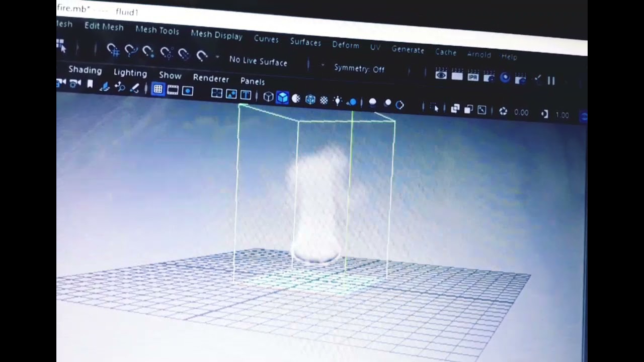
Task: Click the gamma value 1.00 field
Action: tap(562, 115)
